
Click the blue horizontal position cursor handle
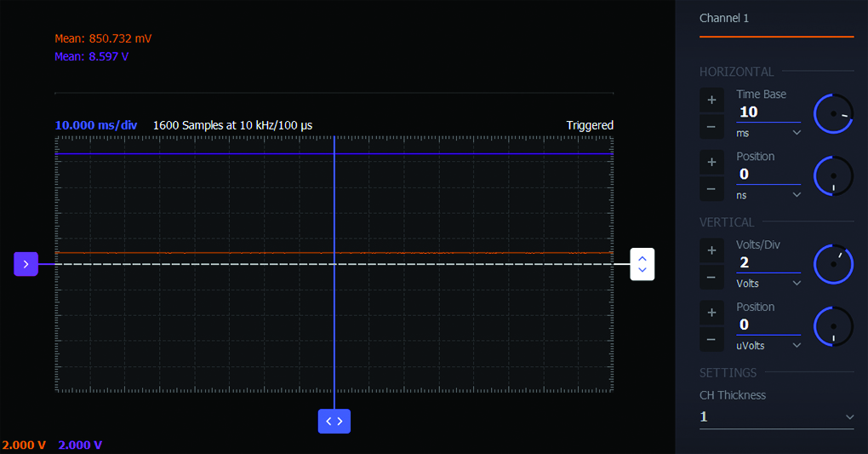pos(334,421)
